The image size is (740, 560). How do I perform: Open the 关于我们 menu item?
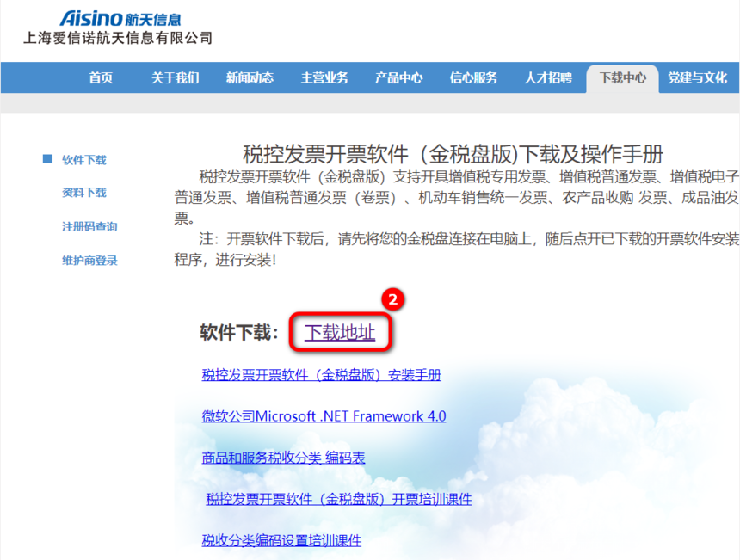point(175,77)
